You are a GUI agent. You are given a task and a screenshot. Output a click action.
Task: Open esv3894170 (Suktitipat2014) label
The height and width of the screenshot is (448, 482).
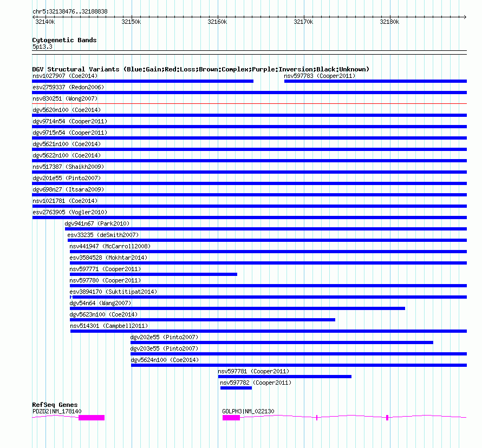tap(113, 292)
